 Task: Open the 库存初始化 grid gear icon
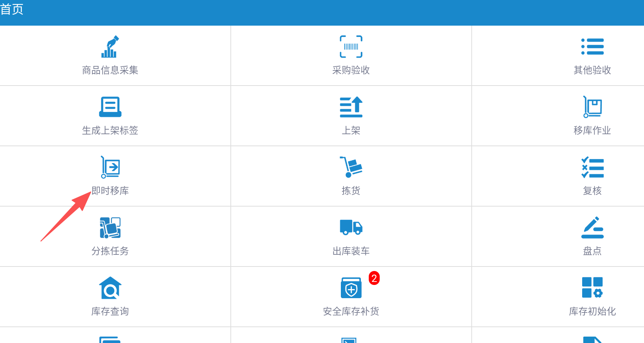[592, 288]
